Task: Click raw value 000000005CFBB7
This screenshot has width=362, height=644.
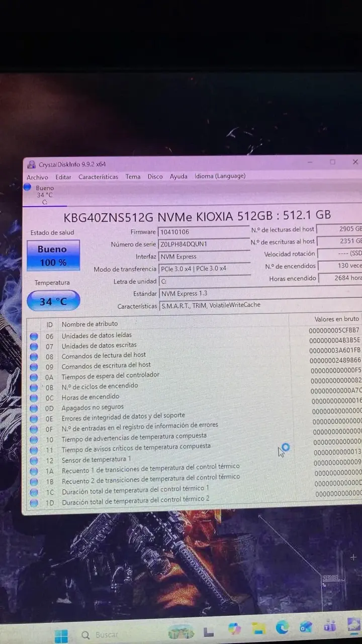Action: click(x=335, y=330)
